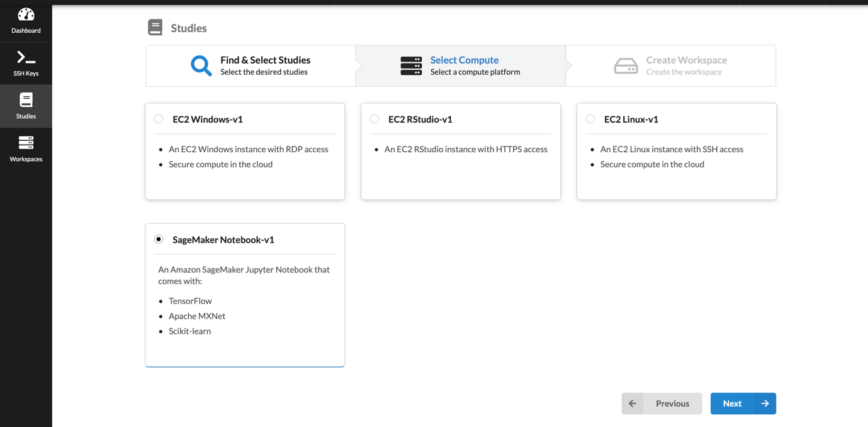
Task: Click 'An EC2 Linux instance with SSH access'
Action: [x=672, y=149]
